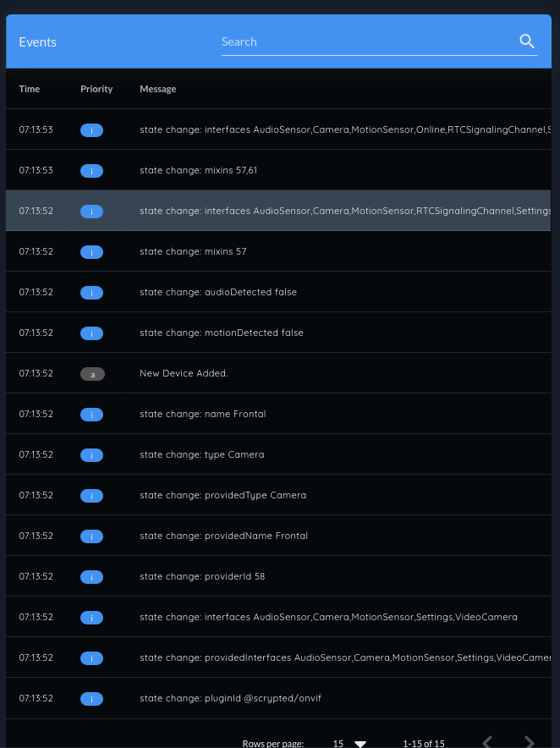
Task: Click the search magnifier icon
Action: 526,41
